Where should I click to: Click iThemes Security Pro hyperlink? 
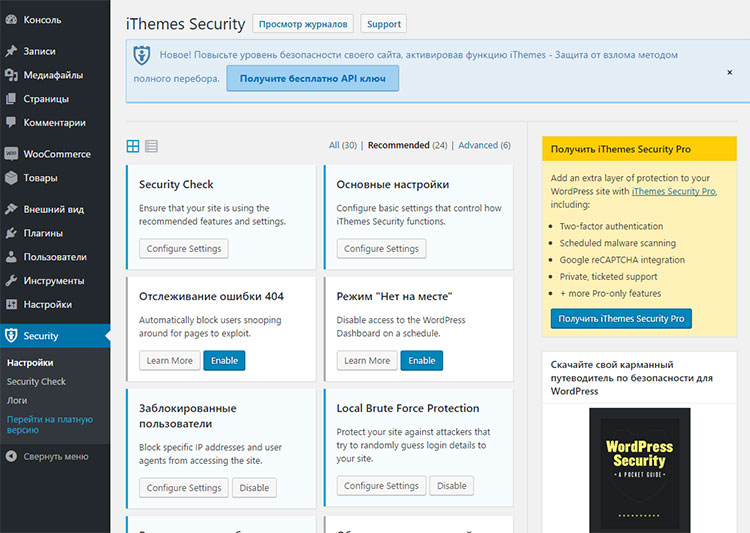[673, 191]
